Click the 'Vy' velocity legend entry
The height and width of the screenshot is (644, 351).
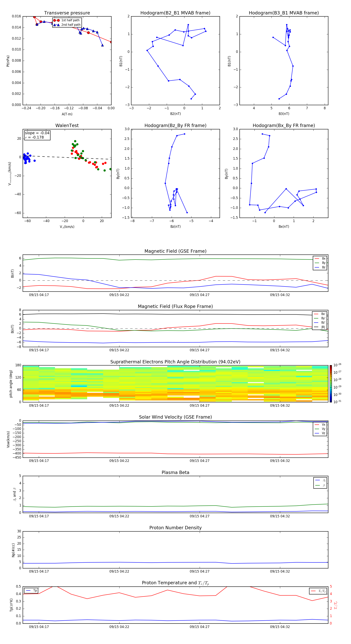[x=320, y=429]
